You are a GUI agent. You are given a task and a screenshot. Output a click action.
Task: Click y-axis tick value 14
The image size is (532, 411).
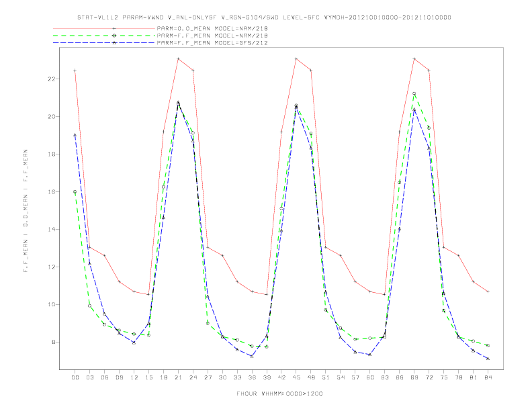[x=51, y=229]
